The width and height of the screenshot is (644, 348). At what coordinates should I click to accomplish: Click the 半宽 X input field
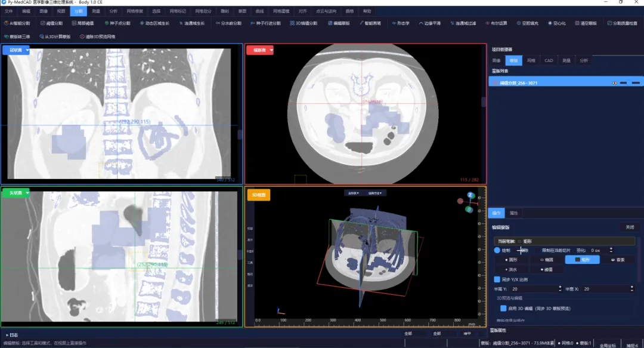pos(607,289)
